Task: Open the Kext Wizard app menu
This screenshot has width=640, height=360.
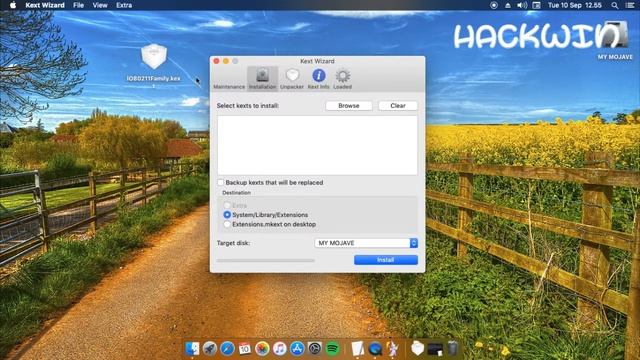Action: click(x=45, y=5)
